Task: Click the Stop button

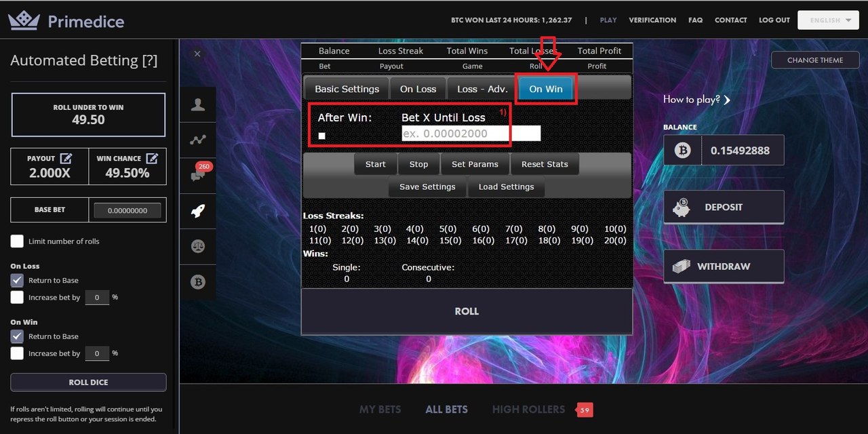Action: [419, 164]
